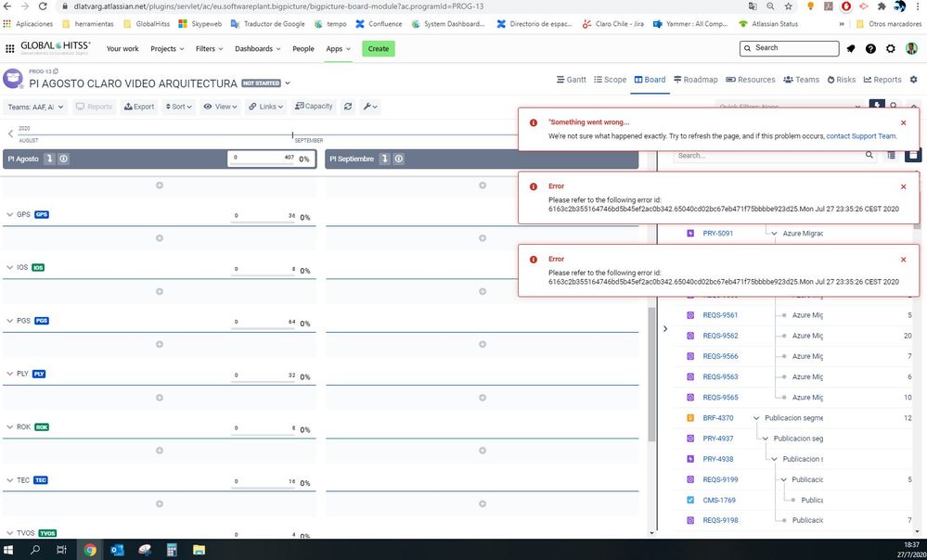Screen dimensions: 927x560
Task: Open the Projects menu
Action: click(x=167, y=48)
